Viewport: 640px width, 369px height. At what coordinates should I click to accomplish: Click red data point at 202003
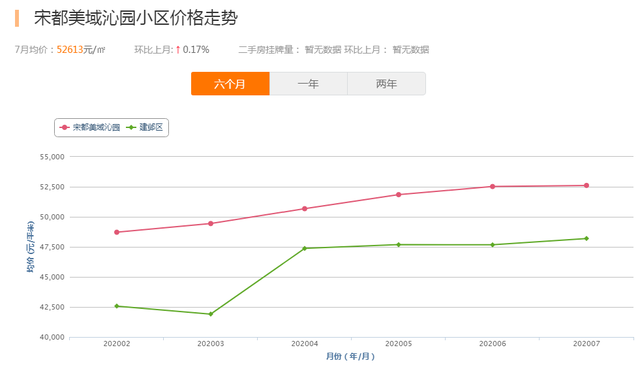click(x=211, y=223)
